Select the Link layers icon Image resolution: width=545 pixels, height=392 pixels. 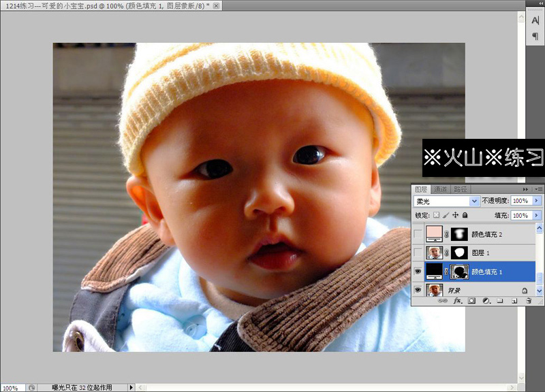[444, 301]
